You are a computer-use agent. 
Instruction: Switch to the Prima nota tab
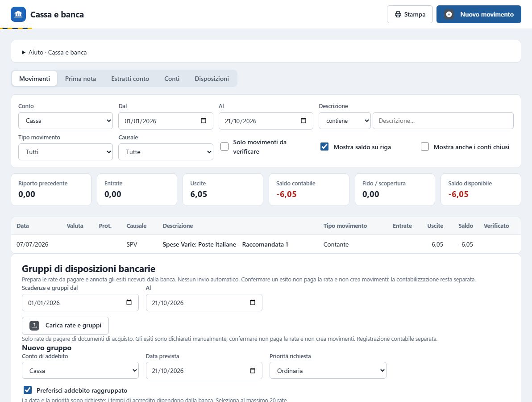point(80,79)
